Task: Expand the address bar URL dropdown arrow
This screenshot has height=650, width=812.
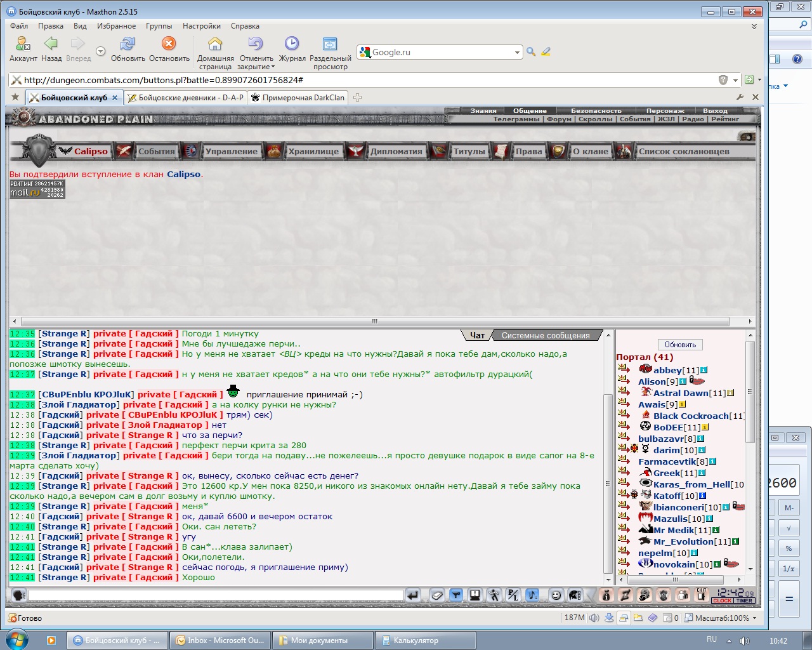Action: coord(736,80)
